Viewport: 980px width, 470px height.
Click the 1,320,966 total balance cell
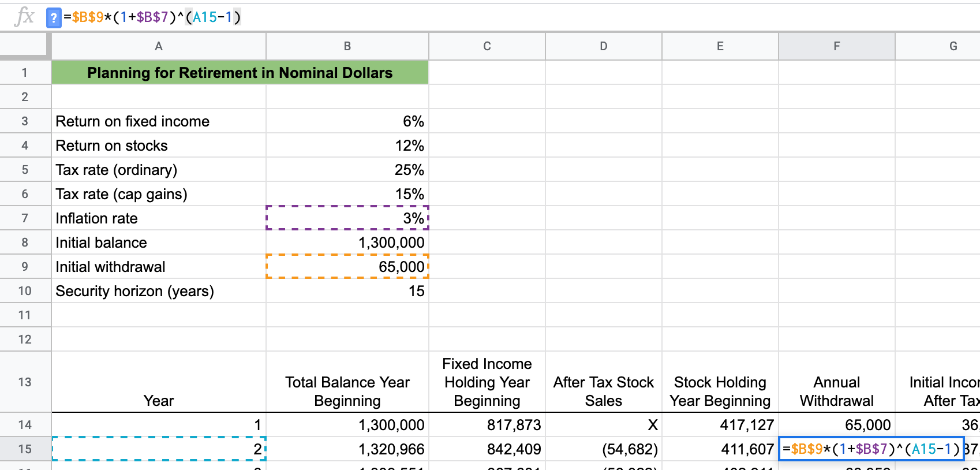click(x=347, y=449)
